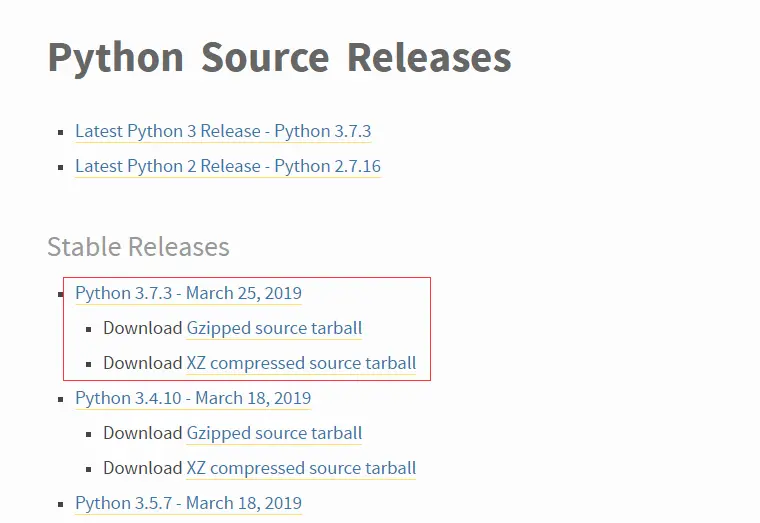
Task: Click bullet beside Latest Python 3 Release
Action: 63,132
